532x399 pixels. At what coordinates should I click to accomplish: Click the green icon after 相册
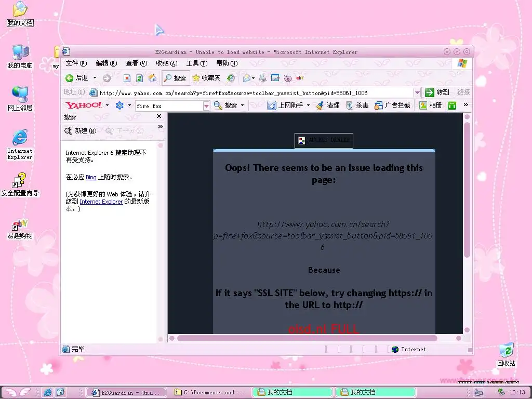[x=452, y=105]
